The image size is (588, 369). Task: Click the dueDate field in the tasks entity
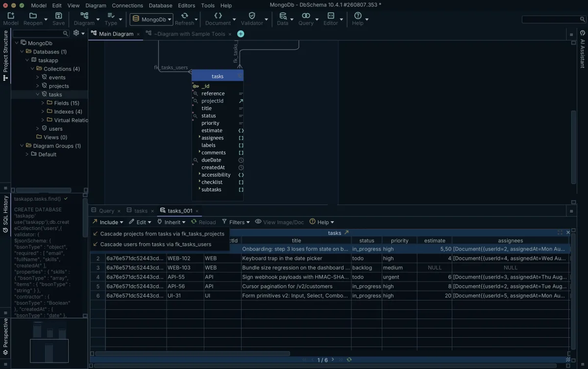tap(211, 160)
